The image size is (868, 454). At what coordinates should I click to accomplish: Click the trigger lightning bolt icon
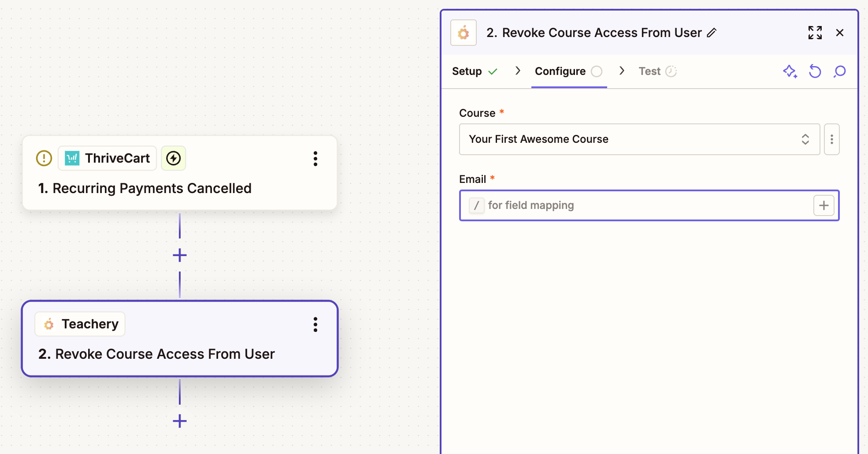click(x=174, y=158)
